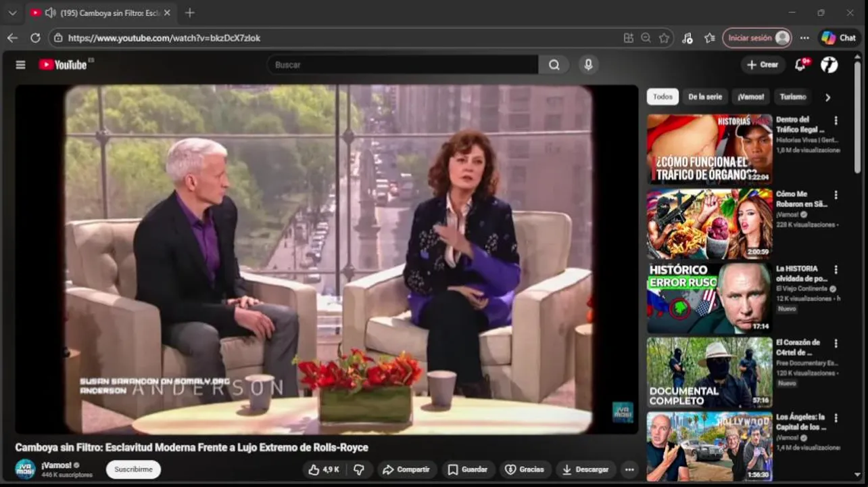Select the Turismo filter chip

point(793,97)
